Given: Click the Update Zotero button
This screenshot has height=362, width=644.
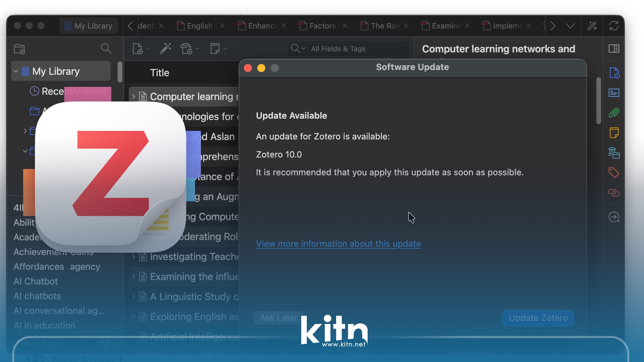Looking at the screenshot, I should point(538,318).
